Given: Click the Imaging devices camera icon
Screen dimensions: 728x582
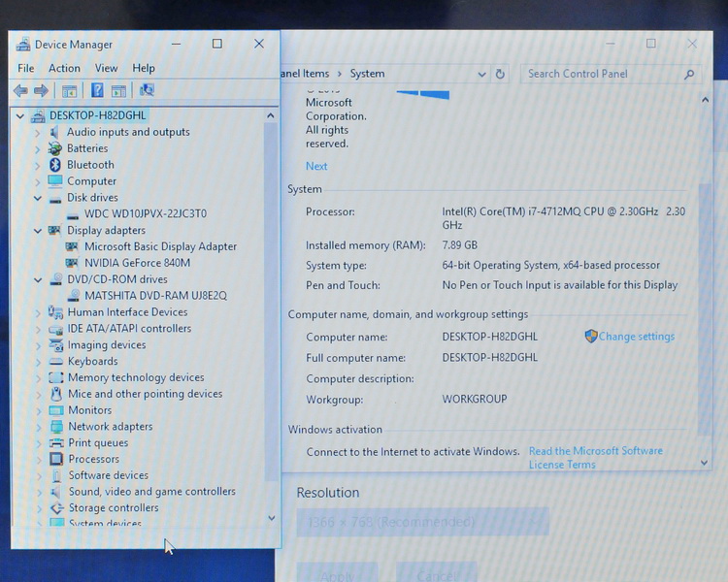Looking at the screenshot, I should [56, 345].
